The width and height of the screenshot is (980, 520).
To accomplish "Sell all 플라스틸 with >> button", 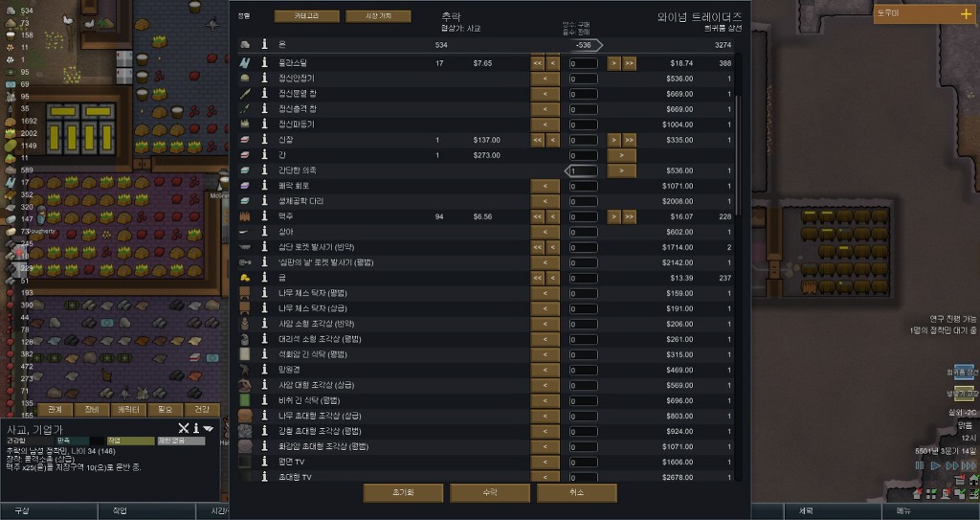I will [630, 63].
